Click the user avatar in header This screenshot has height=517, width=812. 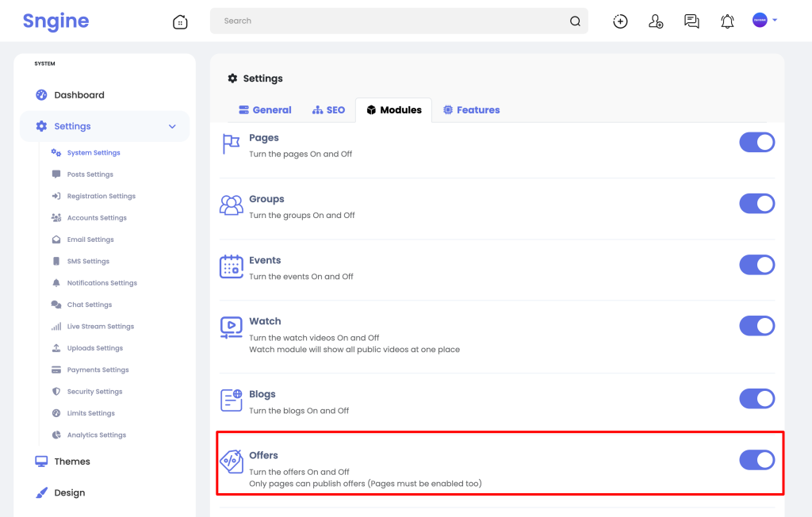tap(760, 20)
